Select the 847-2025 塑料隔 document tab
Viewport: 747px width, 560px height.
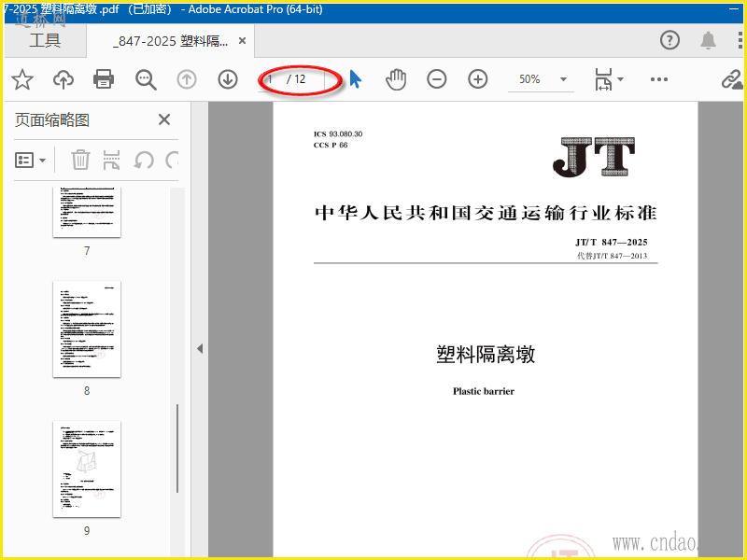click(x=171, y=41)
